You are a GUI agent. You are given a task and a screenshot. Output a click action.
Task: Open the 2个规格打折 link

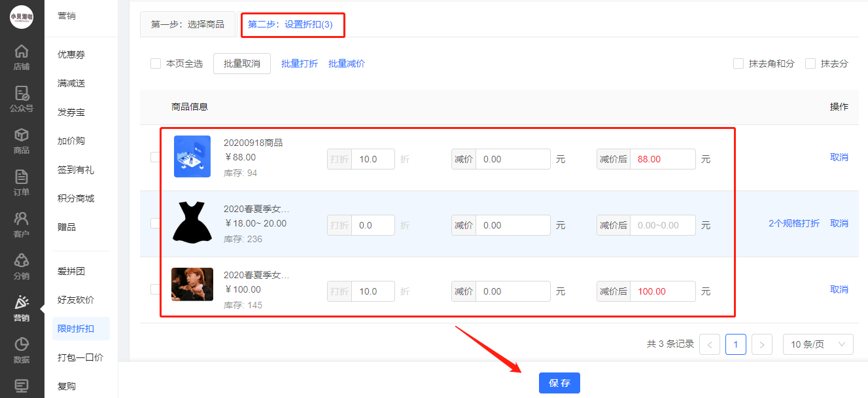click(x=794, y=223)
